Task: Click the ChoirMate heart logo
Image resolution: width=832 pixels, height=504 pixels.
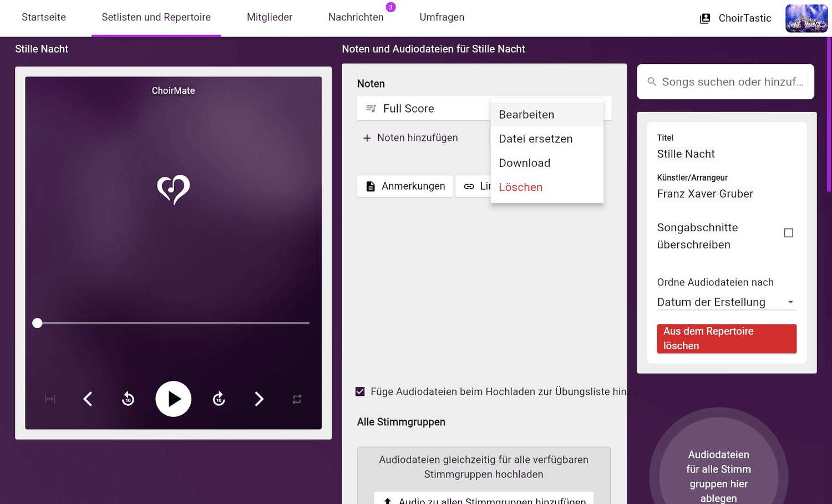Action: (174, 190)
